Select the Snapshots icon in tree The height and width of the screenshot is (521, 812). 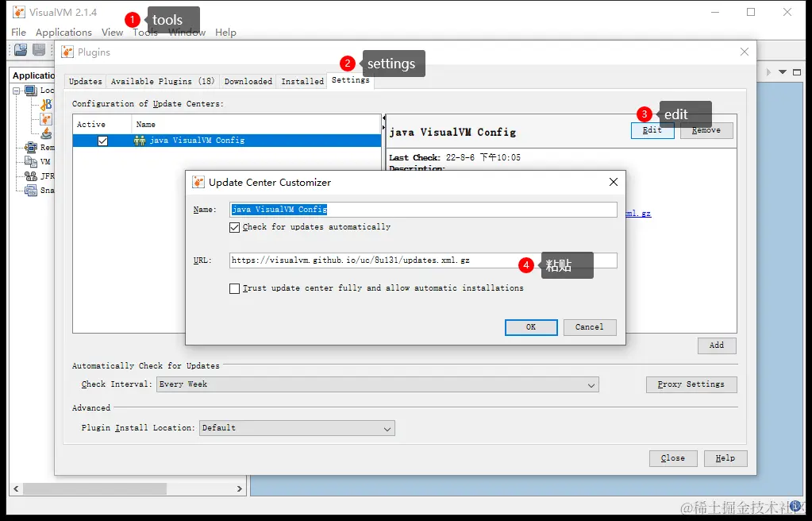coord(31,191)
